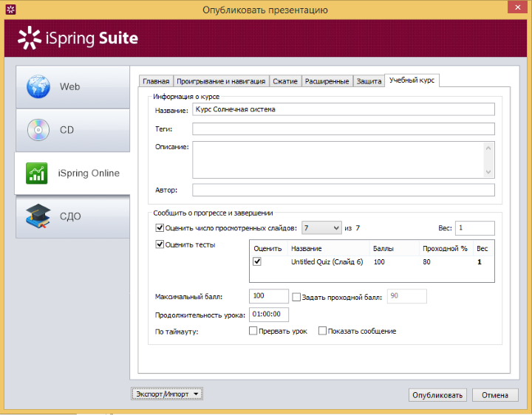Click the Описание scrollbar down arrow
Screen dimensions: 532x415
(488, 172)
